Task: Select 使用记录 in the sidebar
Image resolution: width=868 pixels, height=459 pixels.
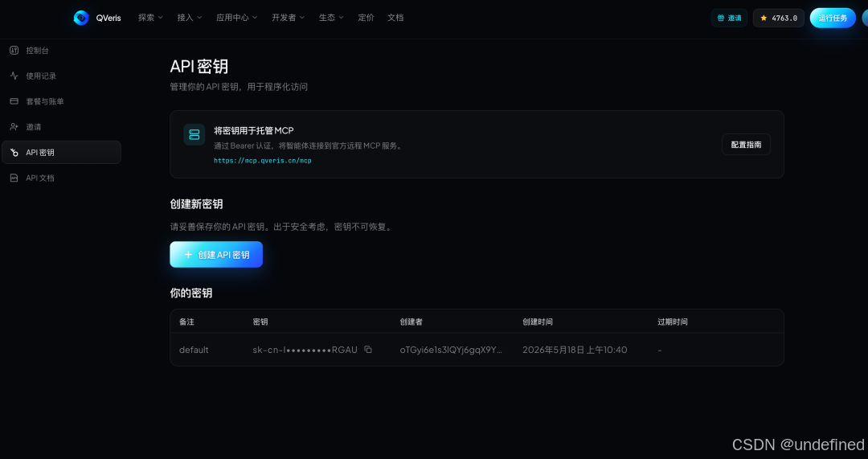Action: click(61, 76)
